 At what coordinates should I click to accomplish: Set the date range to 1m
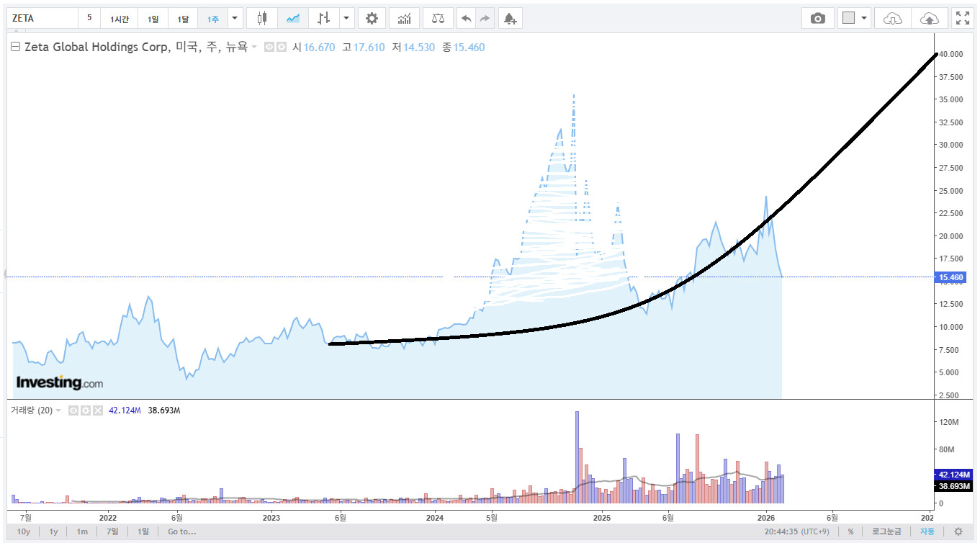pyautogui.click(x=83, y=531)
